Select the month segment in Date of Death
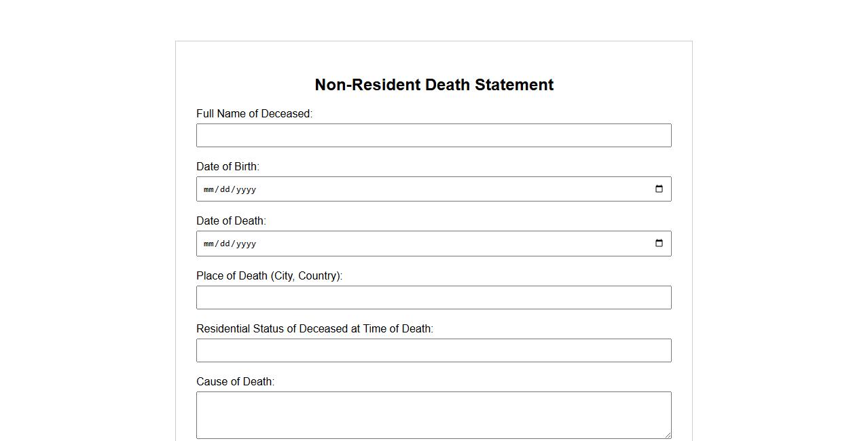The height and width of the screenshot is (441, 868). (209, 244)
